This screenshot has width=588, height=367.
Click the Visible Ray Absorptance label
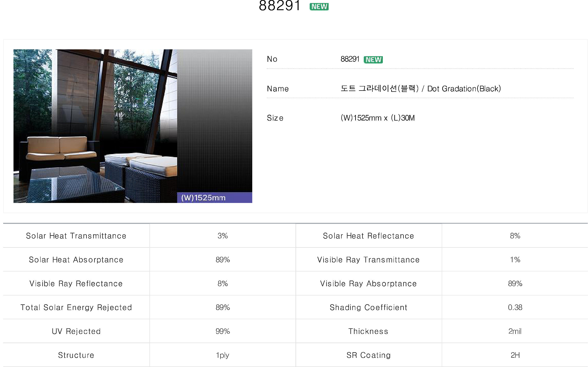click(x=368, y=284)
